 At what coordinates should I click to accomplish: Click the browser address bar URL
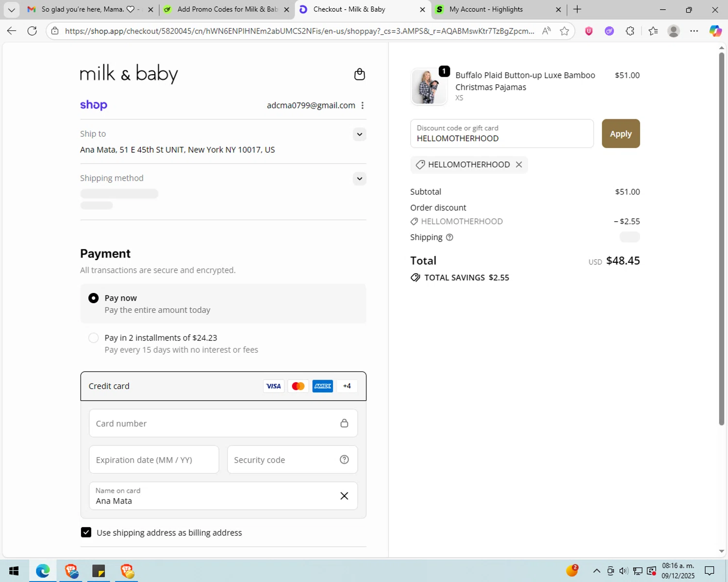coord(299,31)
